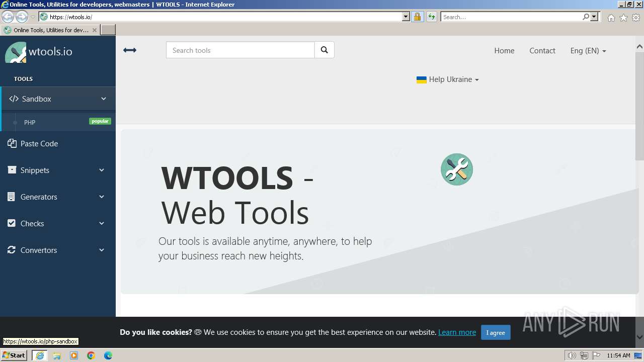Click wtools.io brand name text
644x362 pixels.
click(50, 52)
